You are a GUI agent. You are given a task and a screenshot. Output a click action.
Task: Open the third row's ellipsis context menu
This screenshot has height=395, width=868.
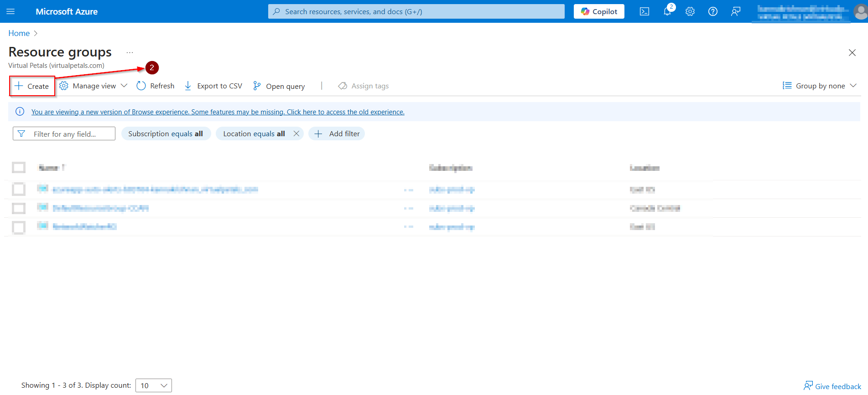coord(409,227)
